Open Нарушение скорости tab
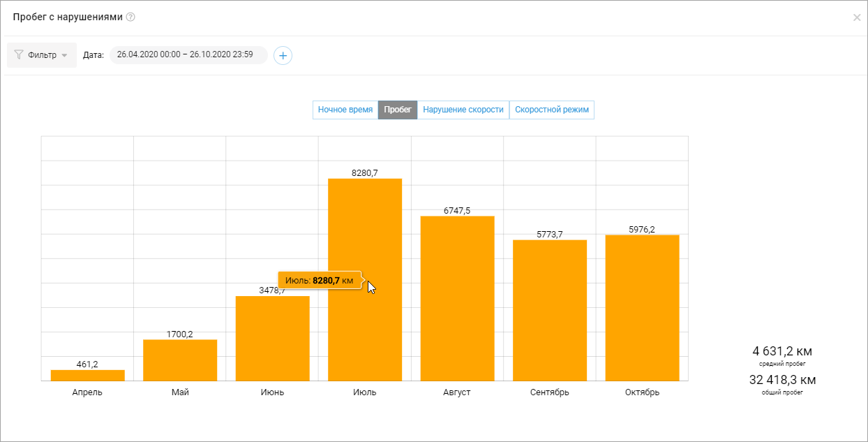The width and height of the screenshot is (868, 442). coord(463,110)
